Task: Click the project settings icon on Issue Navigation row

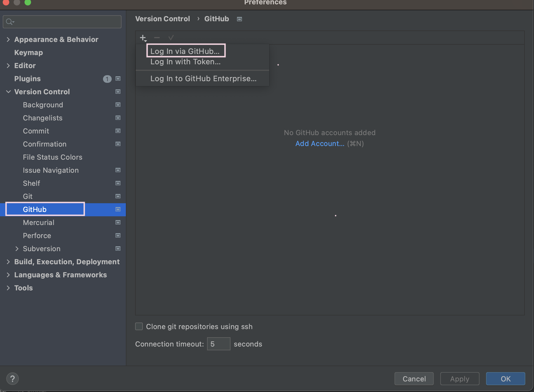Action: point(118,170)
